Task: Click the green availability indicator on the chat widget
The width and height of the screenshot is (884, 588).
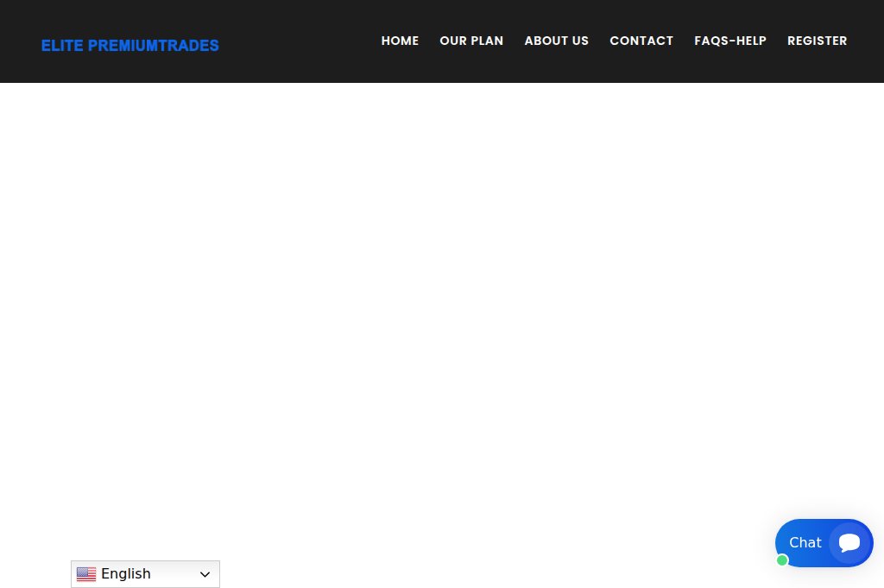Action: (x=782, y=560)
